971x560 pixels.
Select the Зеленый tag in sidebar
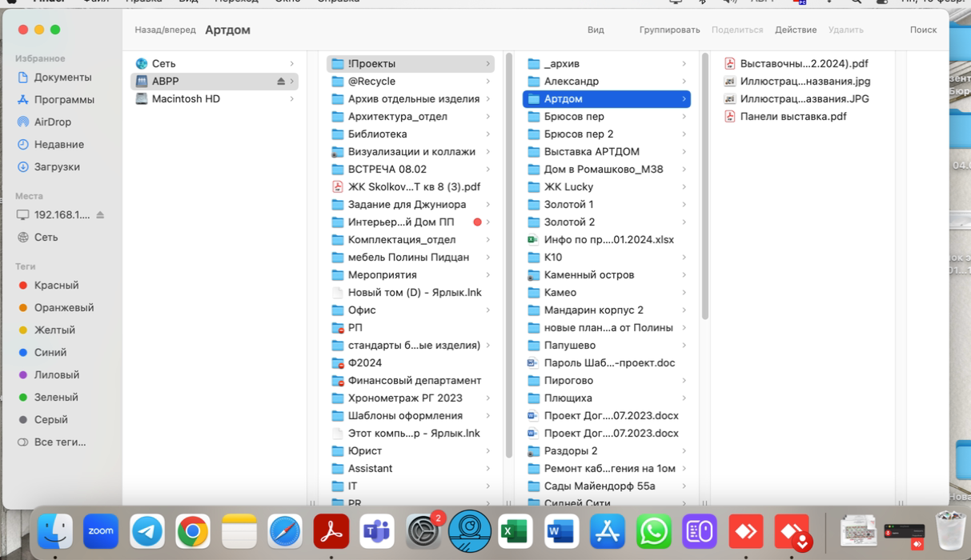[x=55, y=398]
